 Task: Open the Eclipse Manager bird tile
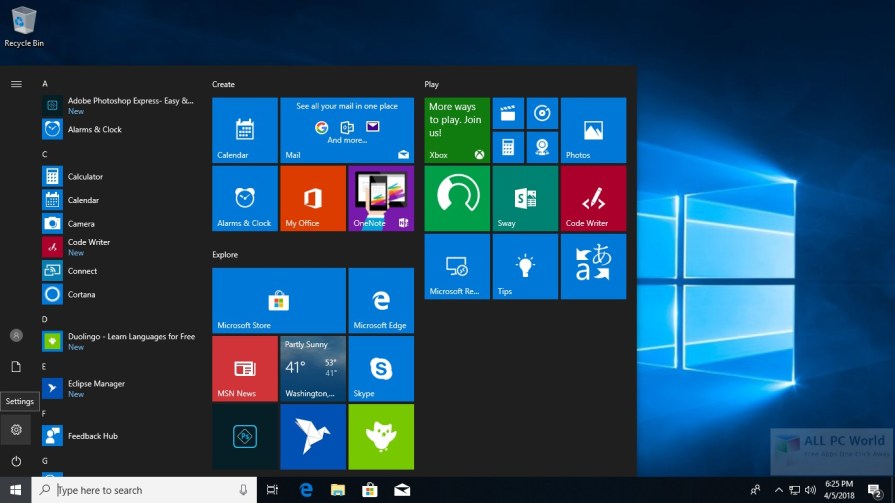[313, 437]
